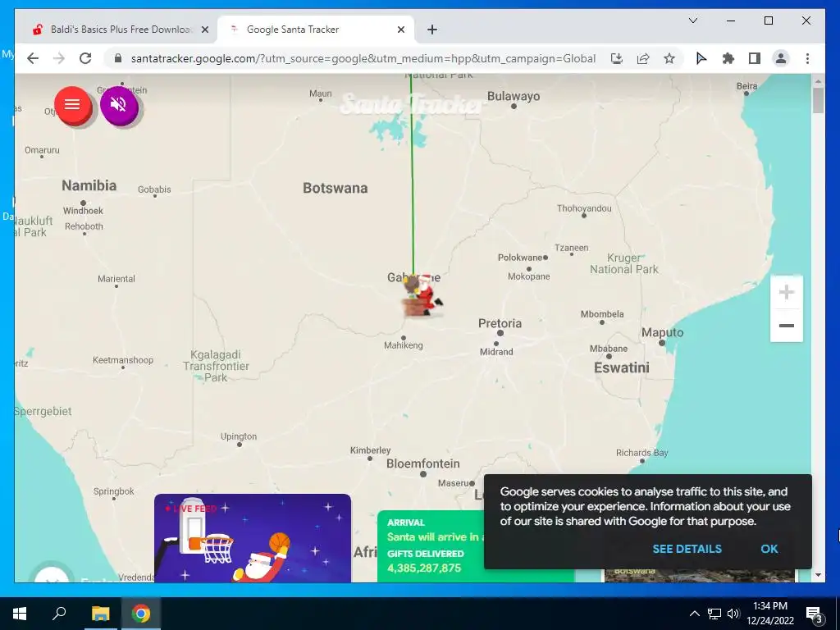Screen dimensions: 840x630
Task: Unmute sound with the purple speaker button
Action: pyautogui.click(x=119, y=105)
